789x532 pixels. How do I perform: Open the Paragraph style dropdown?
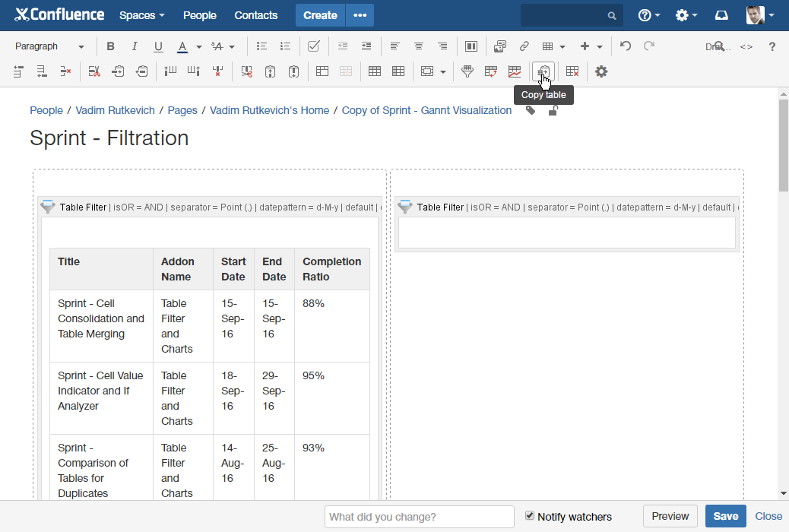tap(49, 46)
